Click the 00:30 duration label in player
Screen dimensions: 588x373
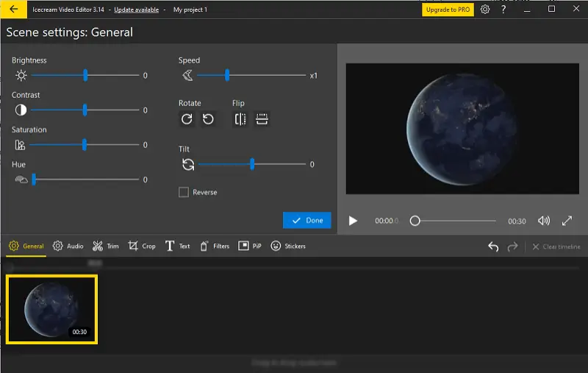[517, 221]
